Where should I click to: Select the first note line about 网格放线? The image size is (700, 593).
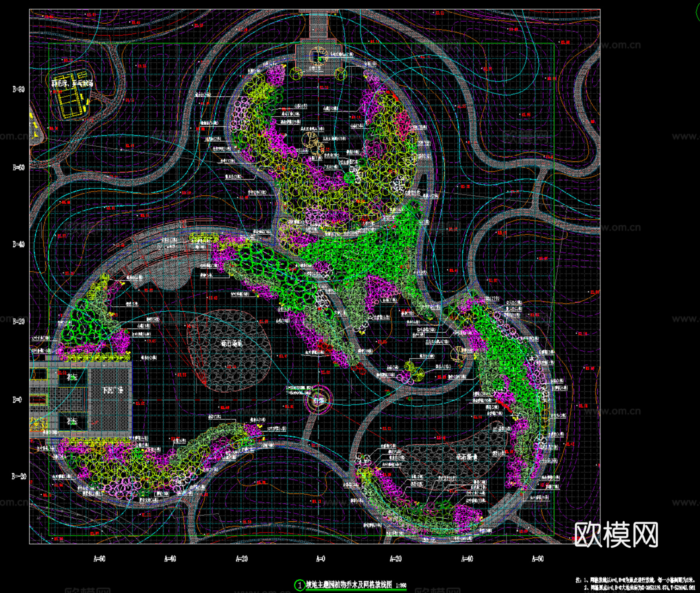[635, 580]
